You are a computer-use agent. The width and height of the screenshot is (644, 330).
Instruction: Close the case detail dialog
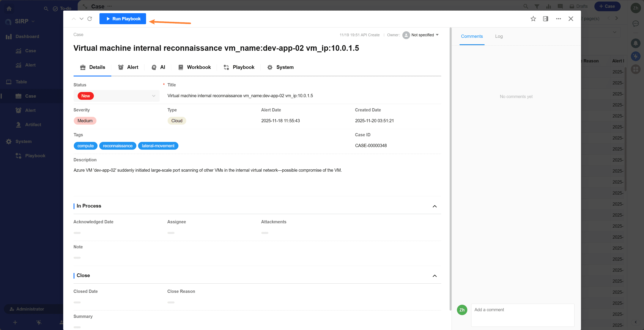(x=571, y=19)
